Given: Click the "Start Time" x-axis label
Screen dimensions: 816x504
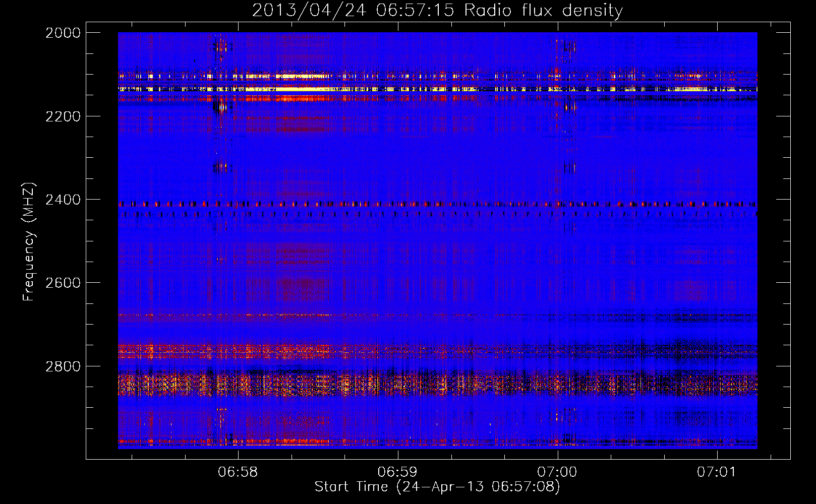Looking at the screenshot, I should [437, 486].
